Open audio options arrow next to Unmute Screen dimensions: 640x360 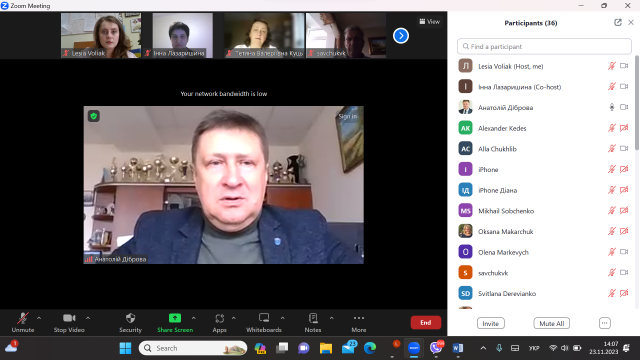tap(39, 318)
